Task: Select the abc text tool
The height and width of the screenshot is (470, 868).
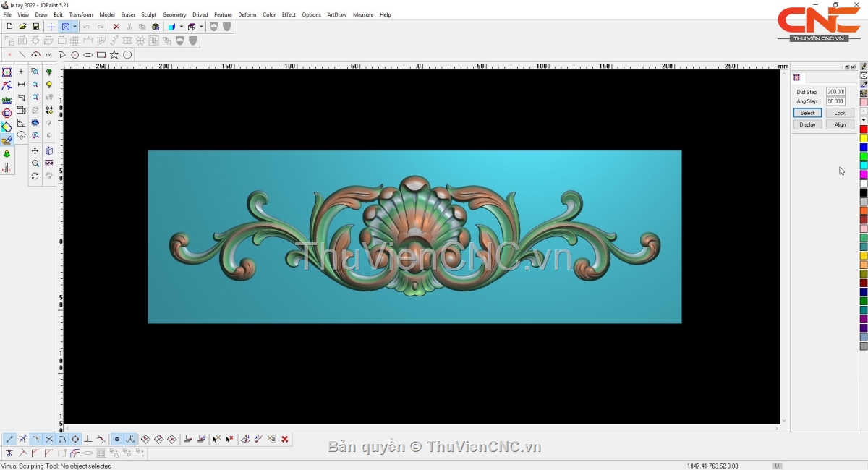Action: coord(7,100)
